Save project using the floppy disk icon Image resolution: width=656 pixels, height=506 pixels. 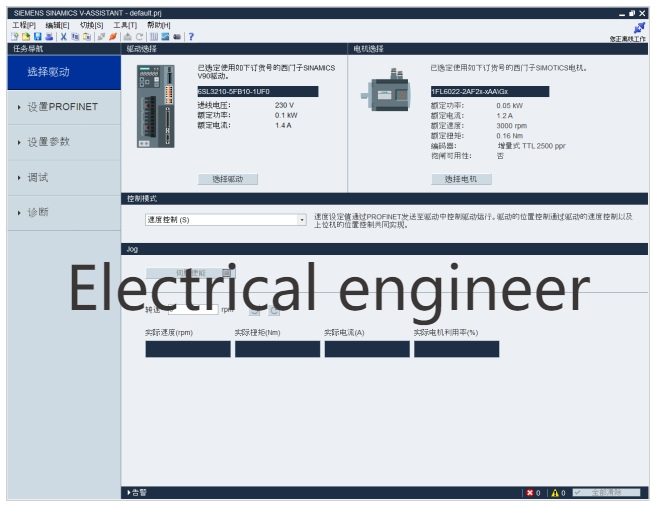38,37
